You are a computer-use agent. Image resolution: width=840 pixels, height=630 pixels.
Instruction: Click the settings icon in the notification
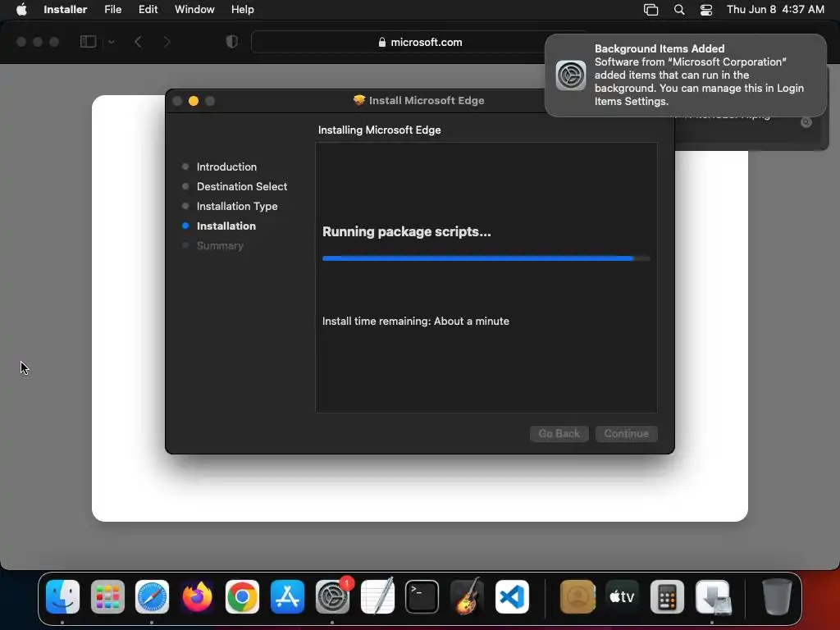(x=571, y=75)
